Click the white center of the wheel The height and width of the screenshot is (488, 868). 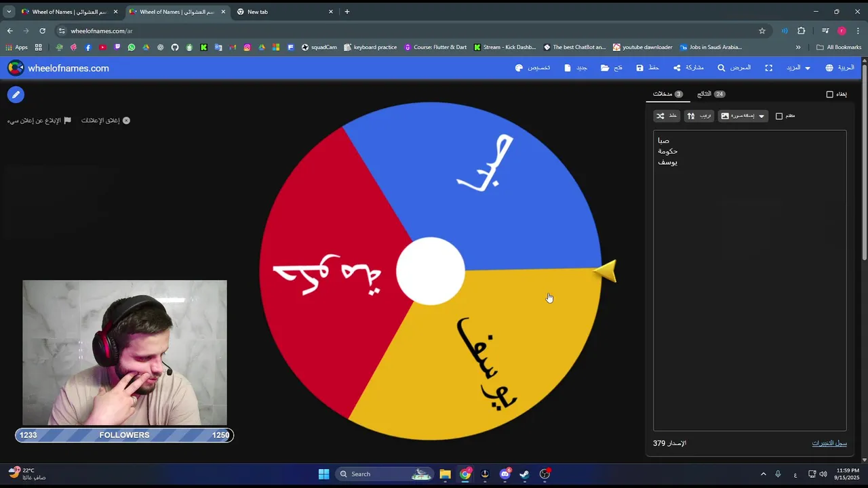click(x=431, y=271)
